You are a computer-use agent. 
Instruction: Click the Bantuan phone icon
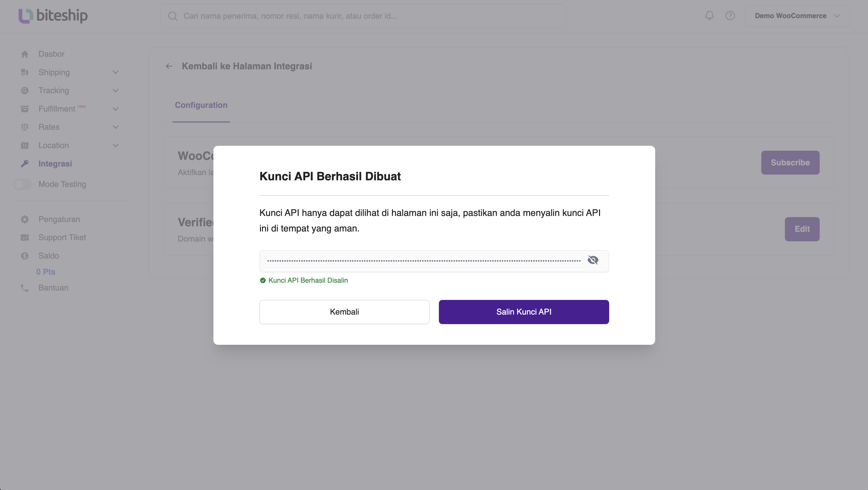coord(25,288)
